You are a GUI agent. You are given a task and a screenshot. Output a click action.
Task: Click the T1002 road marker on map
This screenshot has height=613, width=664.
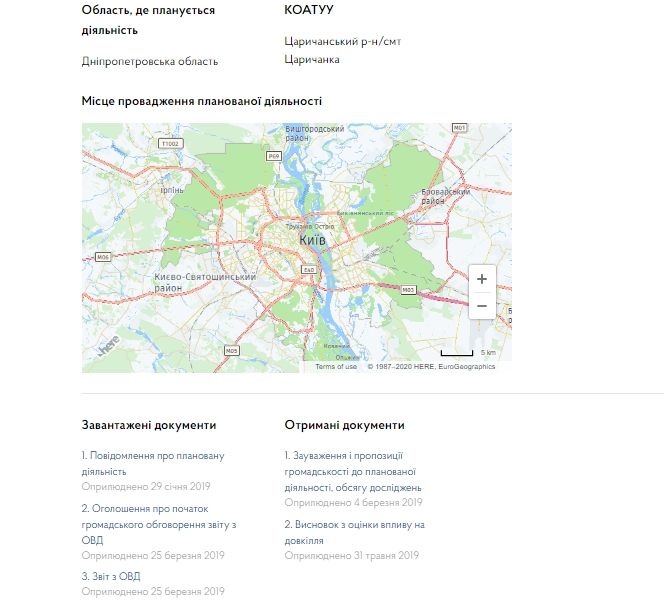point(171,144)
